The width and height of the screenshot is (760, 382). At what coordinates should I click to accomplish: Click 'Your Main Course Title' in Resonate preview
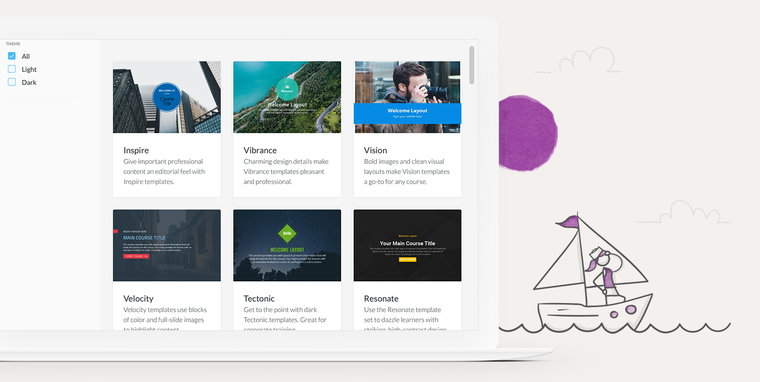tap(407, 243)
